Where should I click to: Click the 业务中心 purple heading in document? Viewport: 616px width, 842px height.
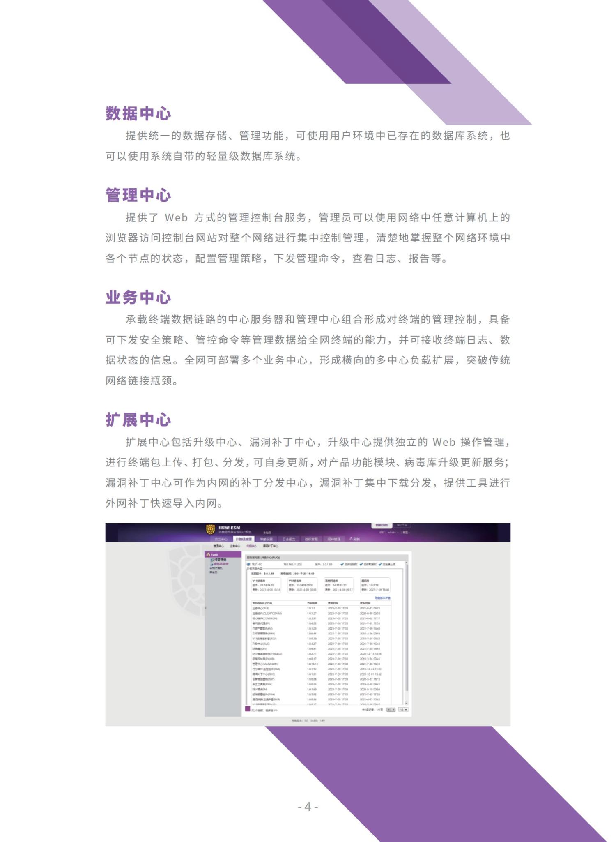click(138, 297)
